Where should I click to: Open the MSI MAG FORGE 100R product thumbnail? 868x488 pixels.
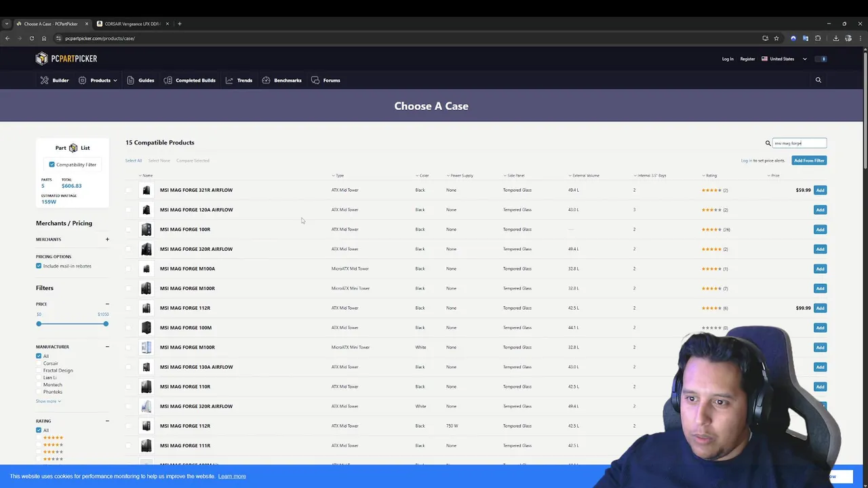coord(146,230)
